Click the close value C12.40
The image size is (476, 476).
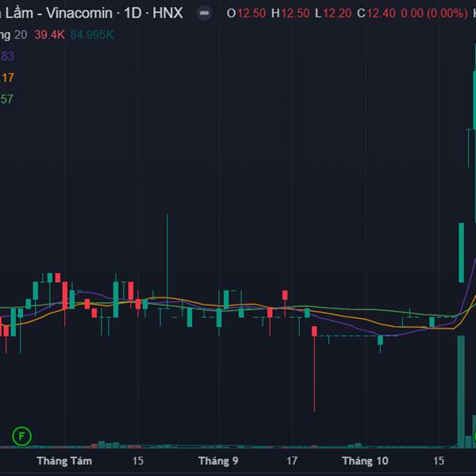tap(376, 13)
